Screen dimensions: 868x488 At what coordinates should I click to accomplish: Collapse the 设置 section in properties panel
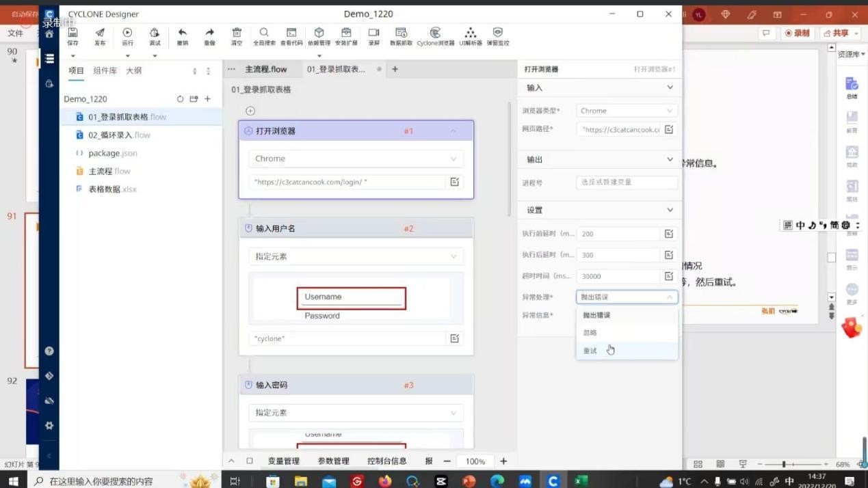pos(670,210)
